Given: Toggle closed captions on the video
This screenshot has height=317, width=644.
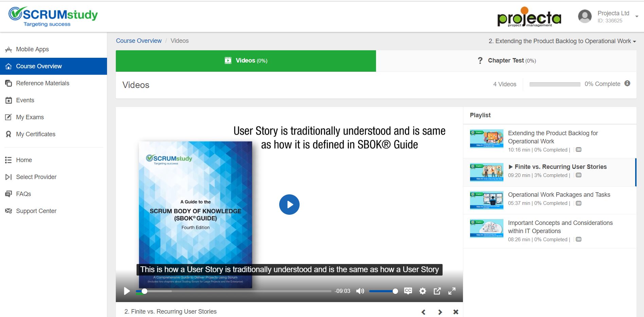Looking at the screenshot, I should [x=408, y=291].
